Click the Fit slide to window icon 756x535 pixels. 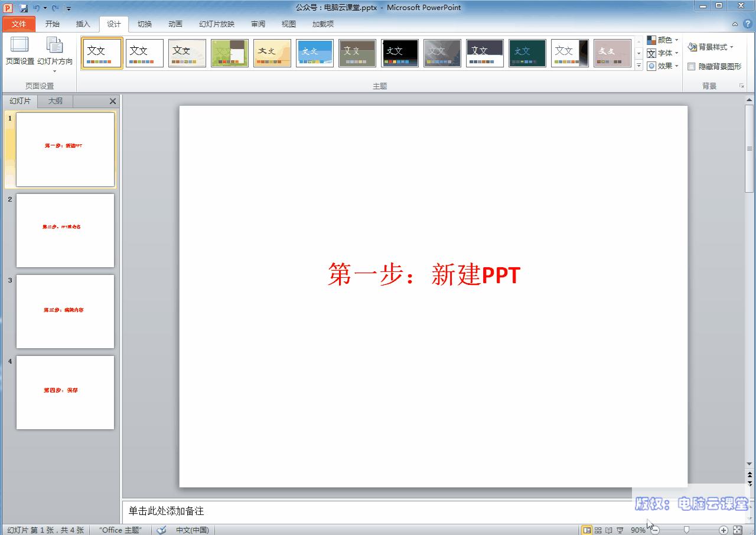point(737,530)
